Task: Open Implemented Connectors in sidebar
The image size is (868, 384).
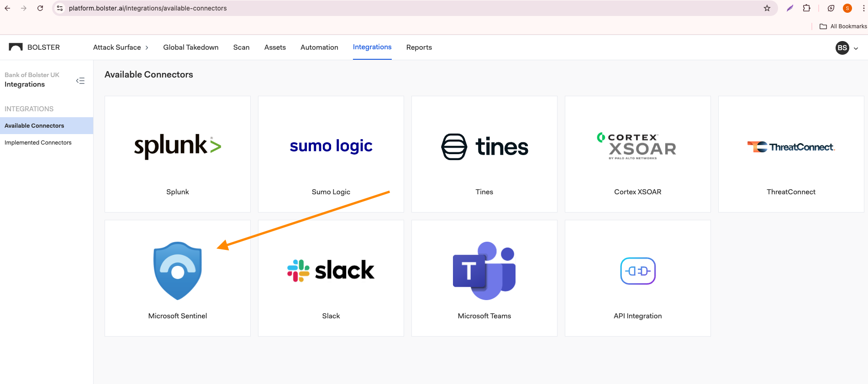Action: click(x=38, y=143)
